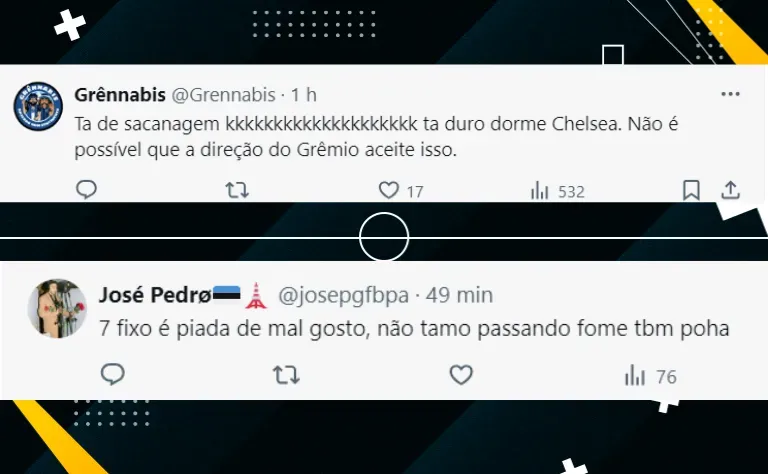Screen dimensions: 768x474
Task: Open the 49 min timestamp link
Action: [x=459, y=295]
